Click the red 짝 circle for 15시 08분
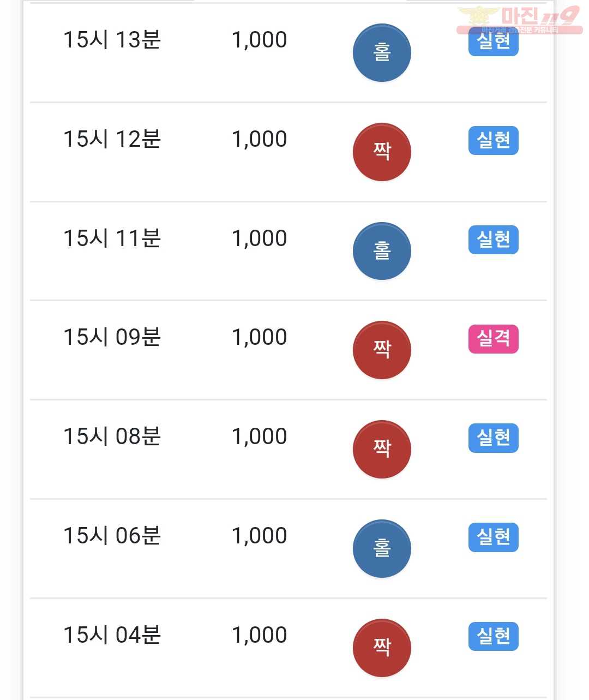The width and height of the screenshot is (589, 700). tap(382, 449)
